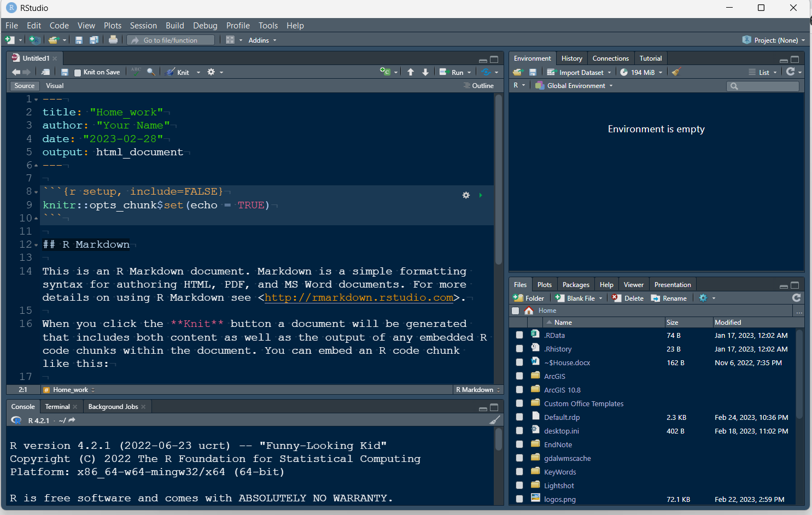
Task: Go to the Home directory icon in Files
Action: pos(529,311)
